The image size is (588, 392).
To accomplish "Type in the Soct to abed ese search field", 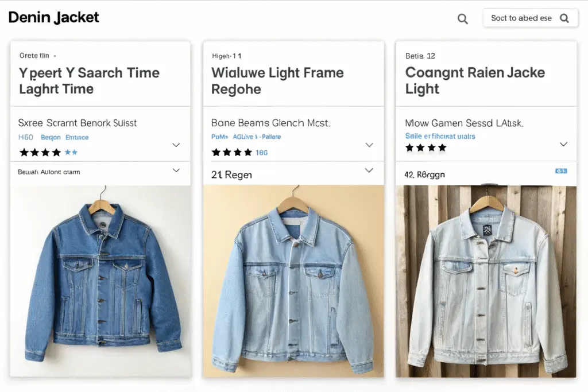I will tap(520, 18).
